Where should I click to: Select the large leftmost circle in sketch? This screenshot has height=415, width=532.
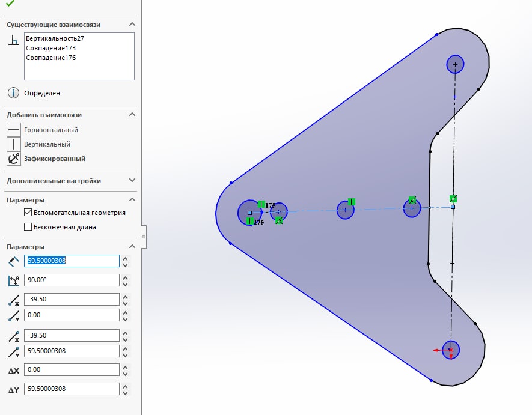[250, 213]
